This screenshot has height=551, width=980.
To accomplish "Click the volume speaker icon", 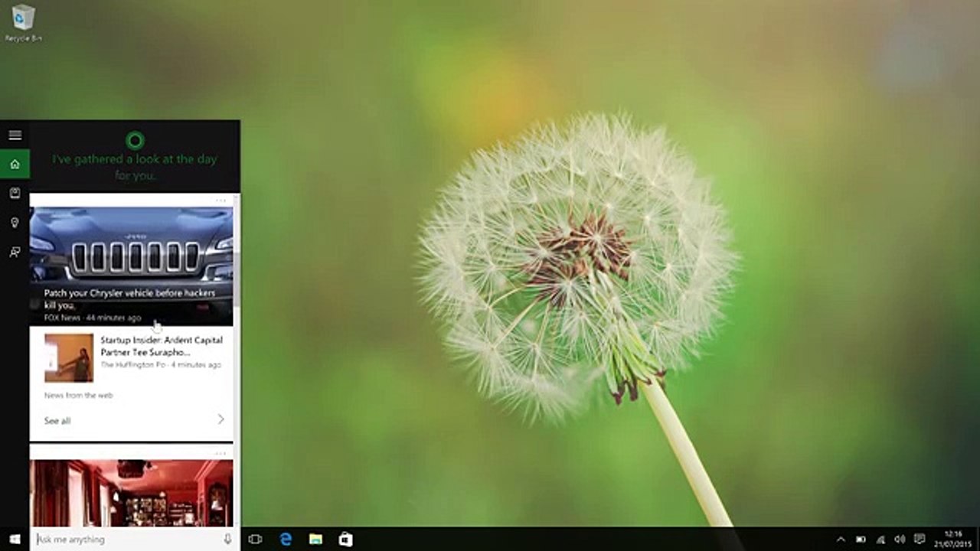I will (900, 539).
